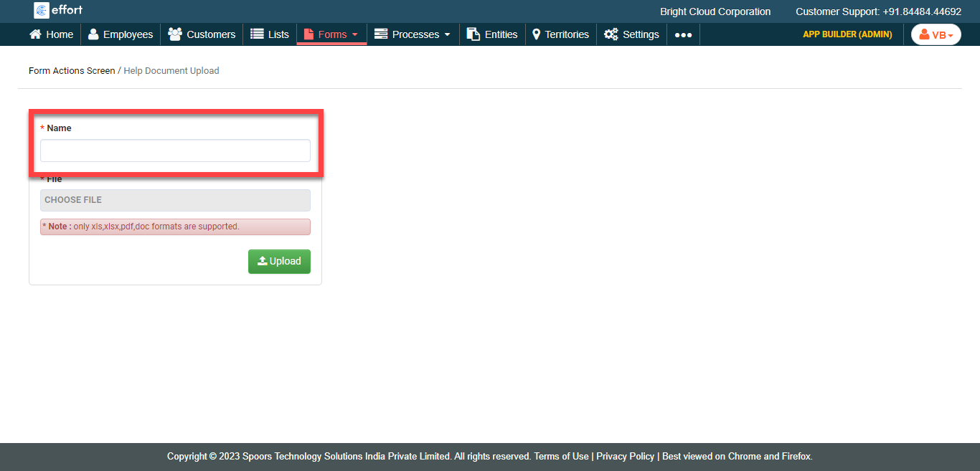Open Customers via group icon
Screen dimensions: 980x471
point(174,34)
